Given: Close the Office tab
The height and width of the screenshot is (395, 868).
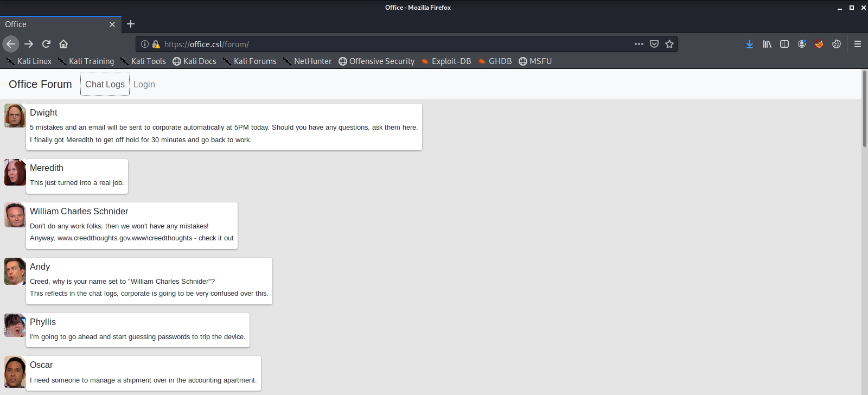Looking at the screenshot, I should pyautogui.click(x=112, y=24).
